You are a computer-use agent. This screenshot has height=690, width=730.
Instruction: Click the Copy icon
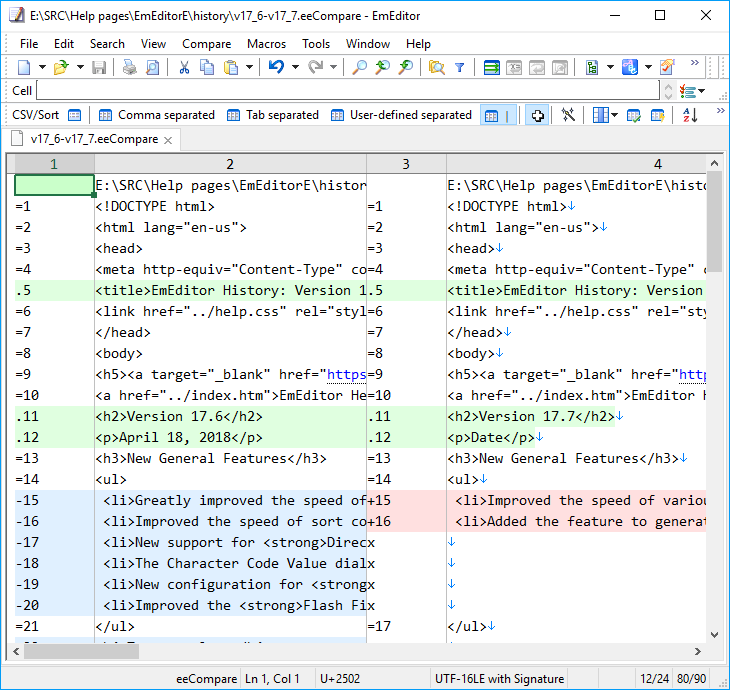click(207, 67)
